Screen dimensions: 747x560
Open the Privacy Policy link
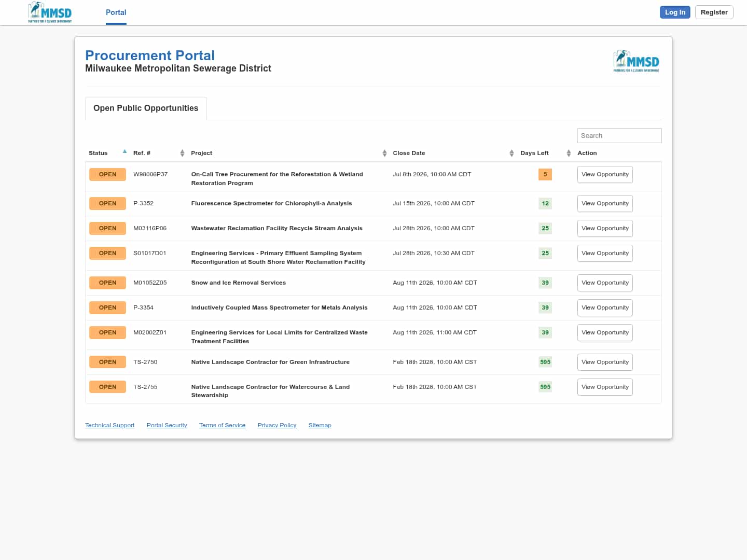click(277, 425)
